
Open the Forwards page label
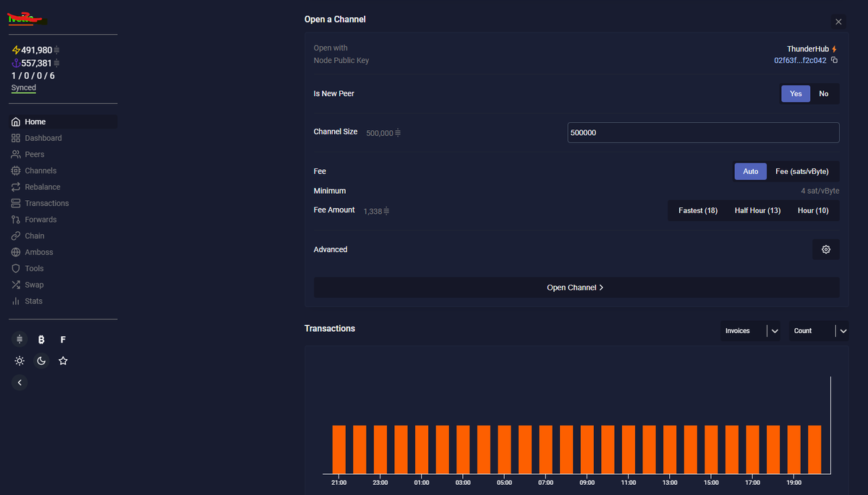[x=41, y=220]
